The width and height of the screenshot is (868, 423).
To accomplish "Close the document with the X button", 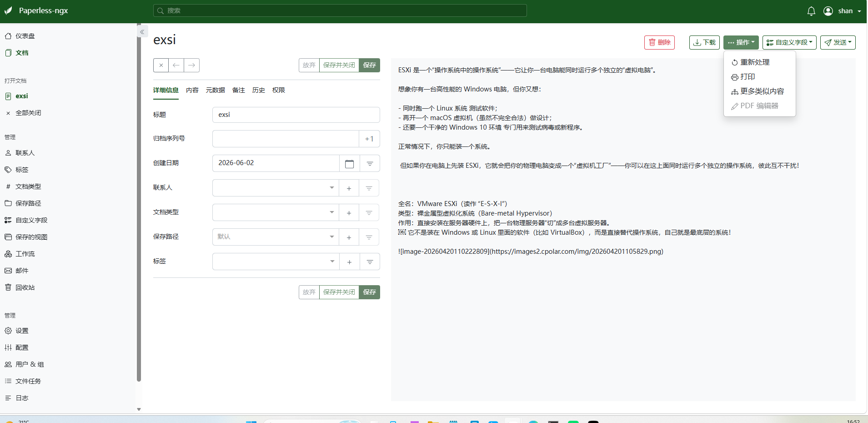I will (161, 65).
